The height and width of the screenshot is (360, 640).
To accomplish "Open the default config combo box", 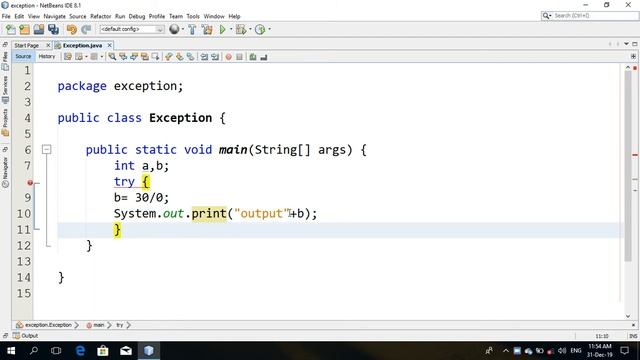I will [131, 29].
